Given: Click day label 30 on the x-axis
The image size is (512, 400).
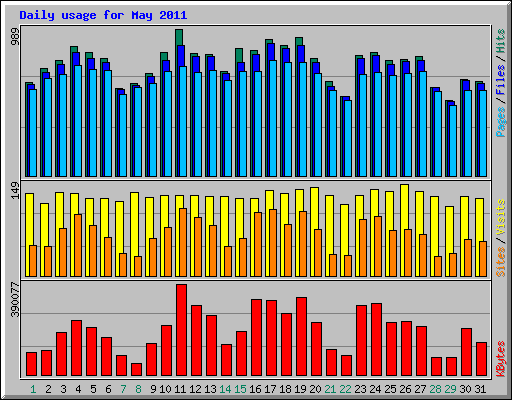Looking at the screenshot, I should pyautogui.click(x=465, y=389).
